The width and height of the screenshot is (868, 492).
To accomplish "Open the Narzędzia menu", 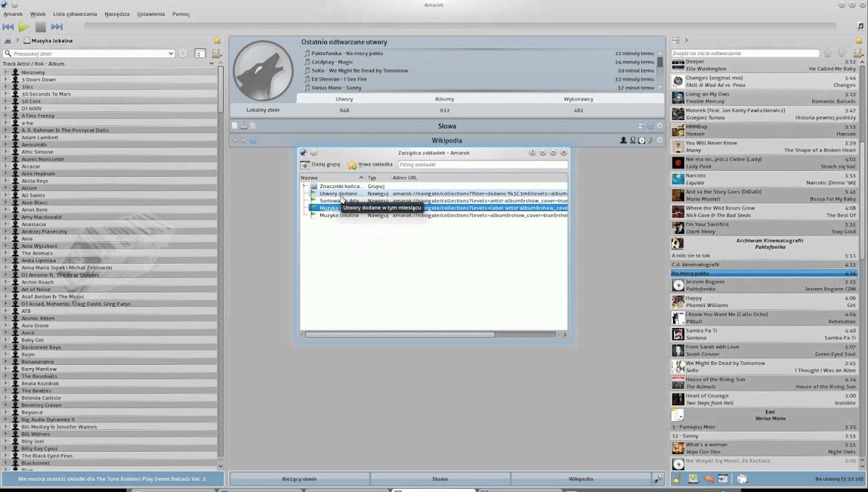I will pyautogui.click(x=117, y=14).
